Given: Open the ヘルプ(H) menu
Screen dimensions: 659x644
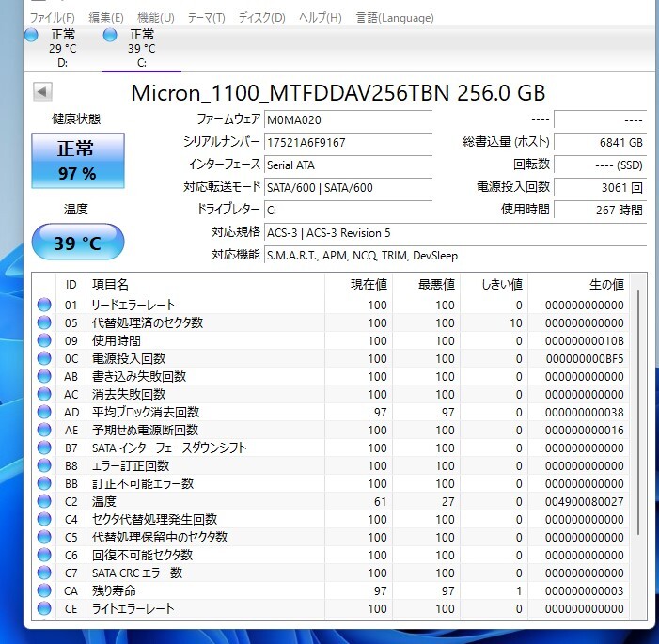Looking at the screenshot, I should point(321,18).
